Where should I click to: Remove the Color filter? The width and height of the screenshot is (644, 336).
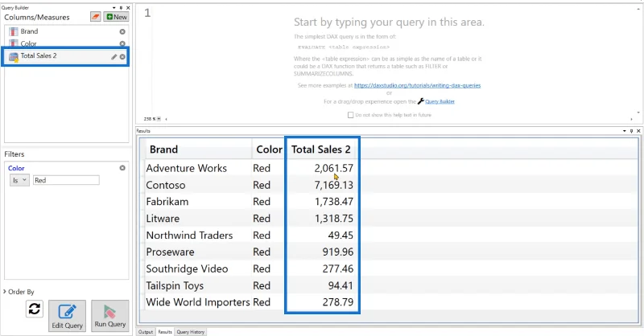pyautogui.click(x=122, y=168)
